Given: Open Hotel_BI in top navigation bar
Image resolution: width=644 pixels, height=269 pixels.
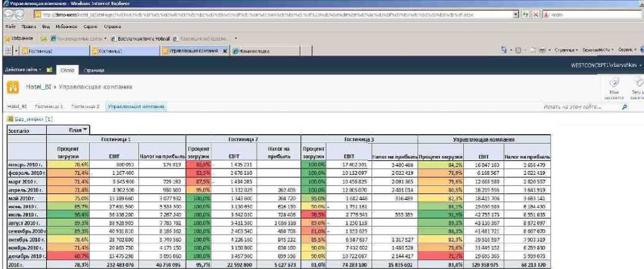Looking at the screenshot, I should click(x=17, y=107).
